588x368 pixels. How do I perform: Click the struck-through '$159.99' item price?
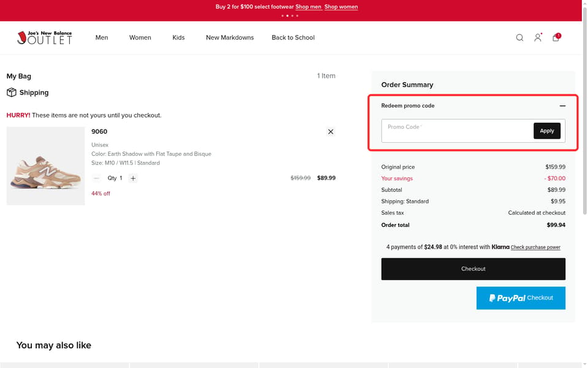300,178
